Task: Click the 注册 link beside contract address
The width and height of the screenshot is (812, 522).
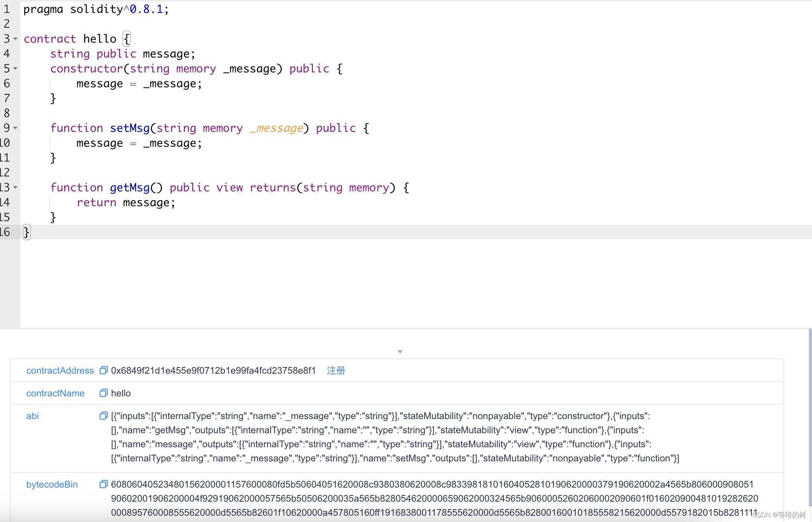Action: (x=336, y=370)
